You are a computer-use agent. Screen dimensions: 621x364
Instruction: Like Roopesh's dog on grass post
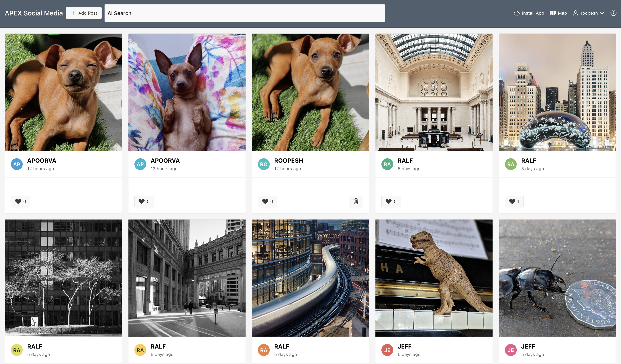coord(267,201)
